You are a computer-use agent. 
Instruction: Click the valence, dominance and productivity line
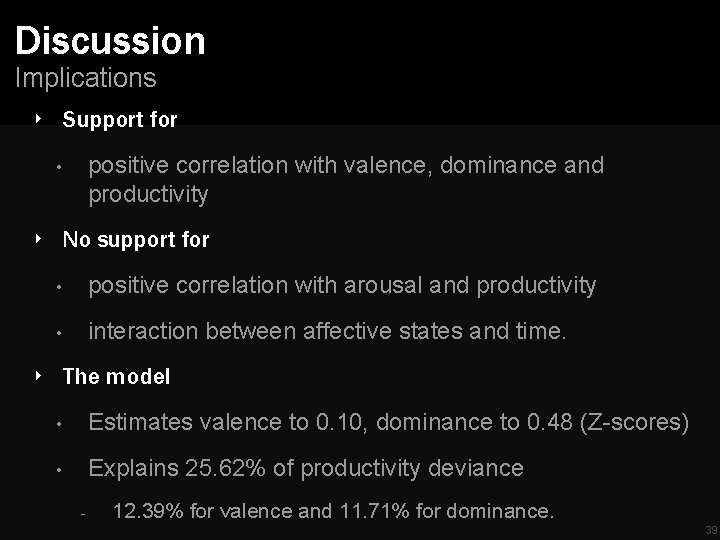[x=346, y=179]
